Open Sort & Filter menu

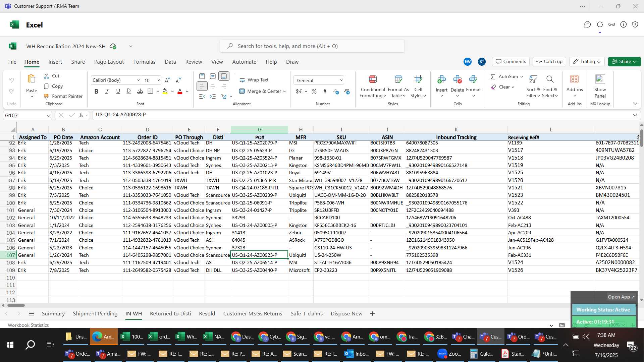point(533,86)
